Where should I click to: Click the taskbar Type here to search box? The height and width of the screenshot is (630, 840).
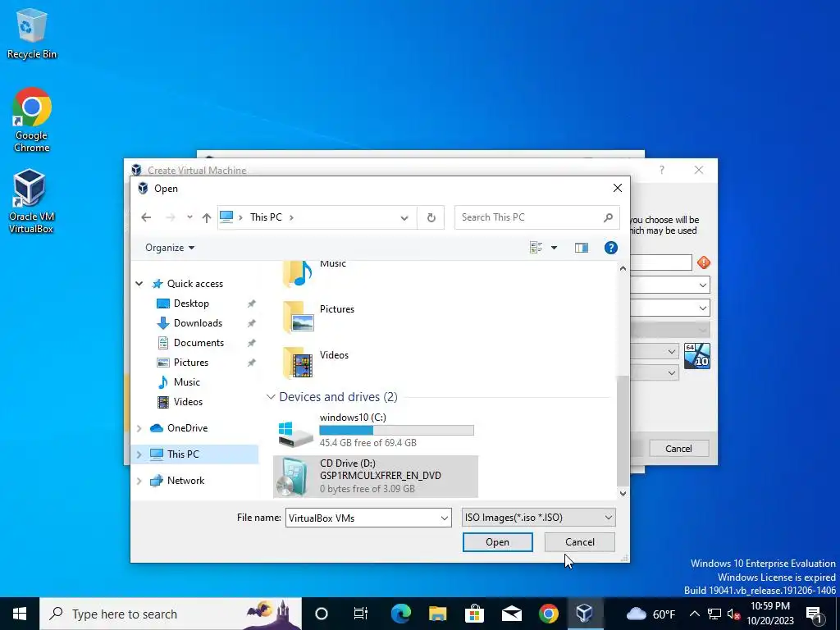point(171,614)
